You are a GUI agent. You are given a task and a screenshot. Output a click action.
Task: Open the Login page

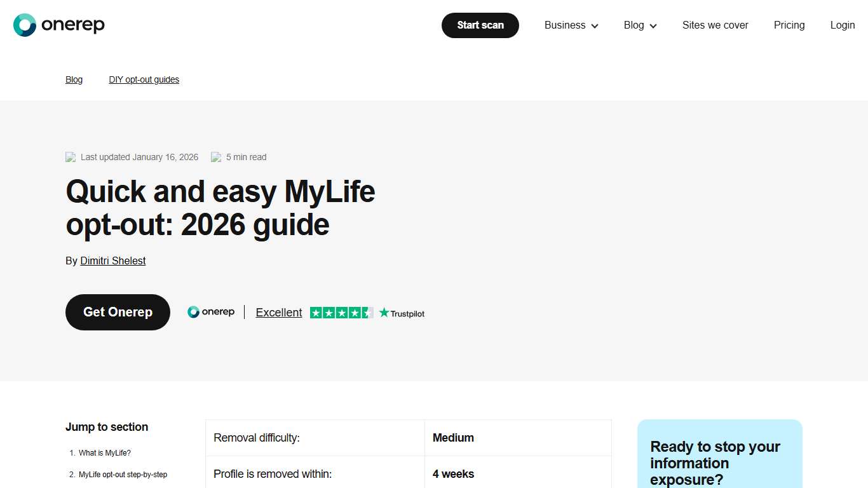(x=843, y=25)
